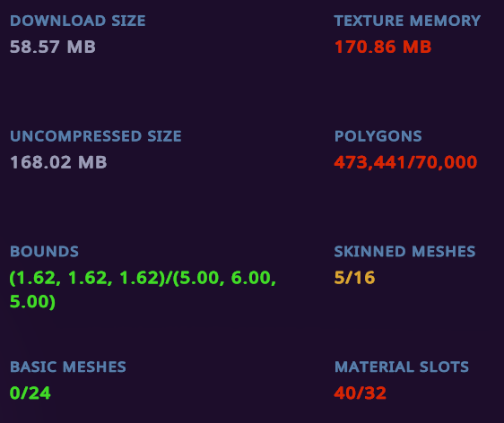The image size is (504, 423).
Task: Click the Basic Meshes label
Action: click(x=68, y=367)
